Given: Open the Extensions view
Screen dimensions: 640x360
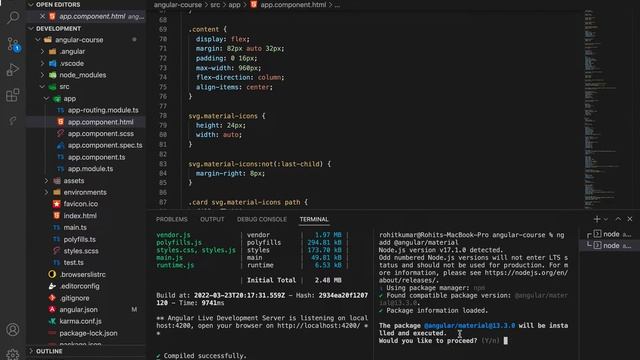Looking at the screenshot, I should coord(13,95).
